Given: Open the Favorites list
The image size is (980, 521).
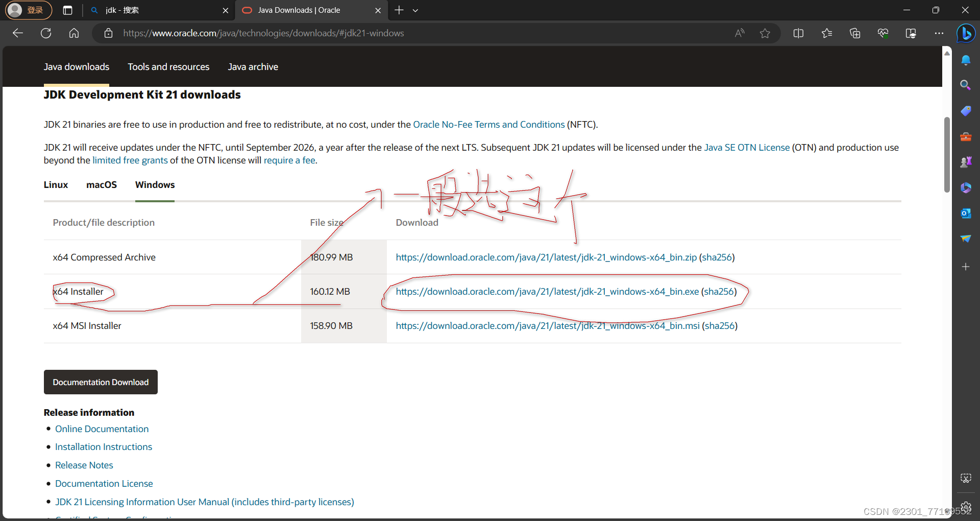Looking at the screenshot, I should coord(827,33).
